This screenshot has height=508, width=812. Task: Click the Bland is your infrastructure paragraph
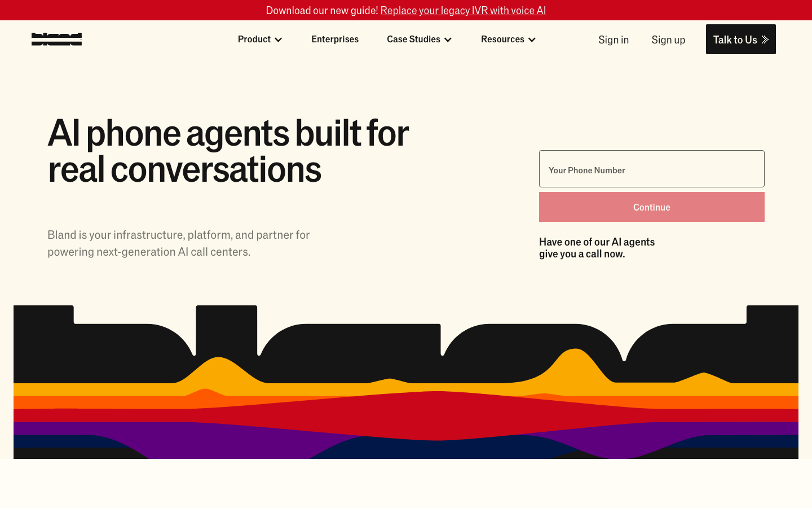[179, 243]
